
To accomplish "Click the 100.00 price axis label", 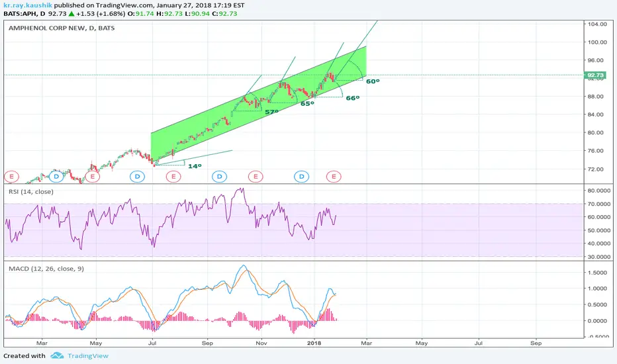I will point(597,42).
